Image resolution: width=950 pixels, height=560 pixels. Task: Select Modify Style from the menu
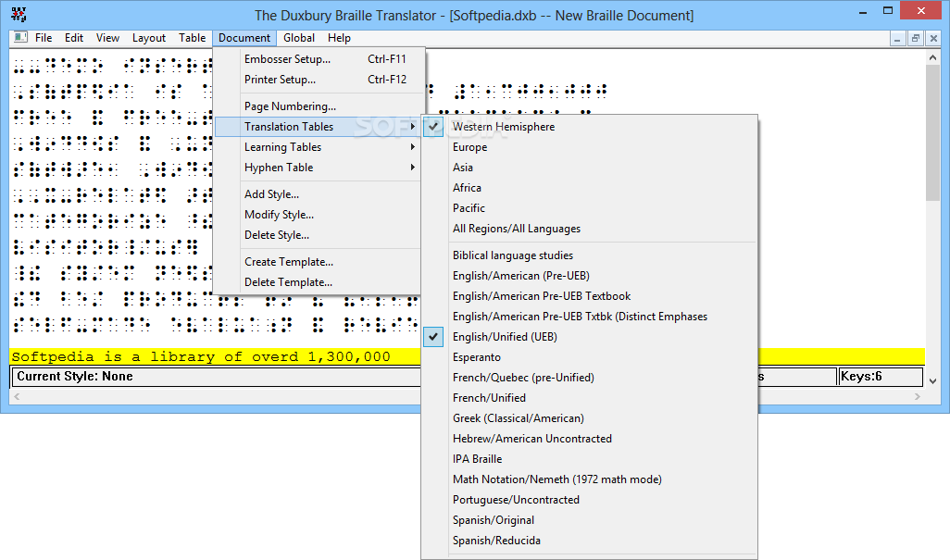[319, 215]
